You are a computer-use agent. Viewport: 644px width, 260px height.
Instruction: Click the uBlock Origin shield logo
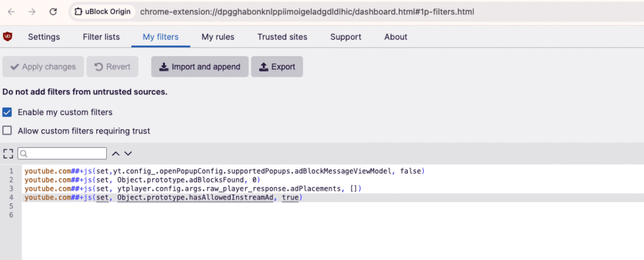[x=8, y=37]
